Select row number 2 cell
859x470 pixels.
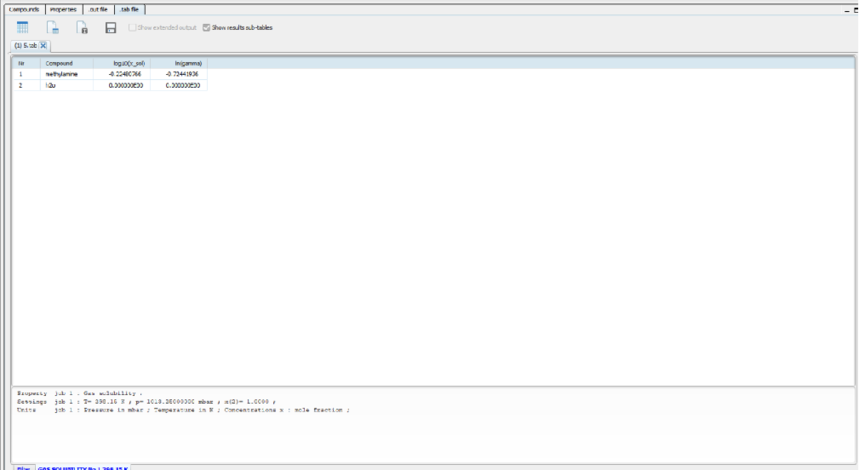point(26,85)
